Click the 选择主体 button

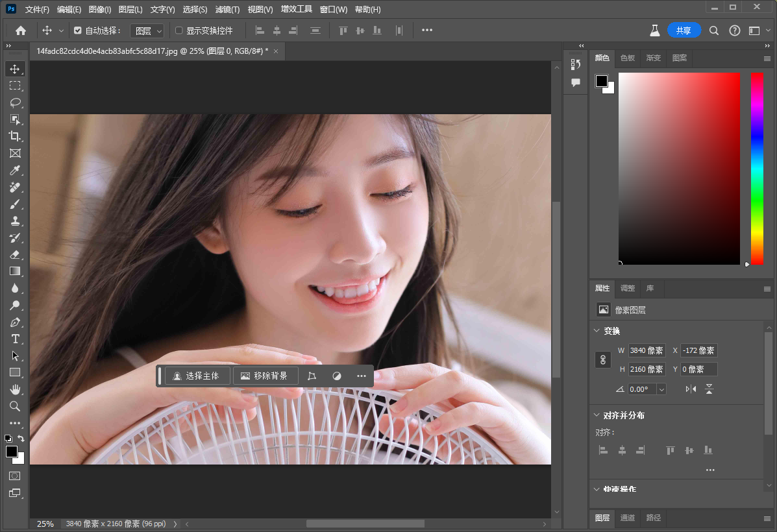click(197, 375)
